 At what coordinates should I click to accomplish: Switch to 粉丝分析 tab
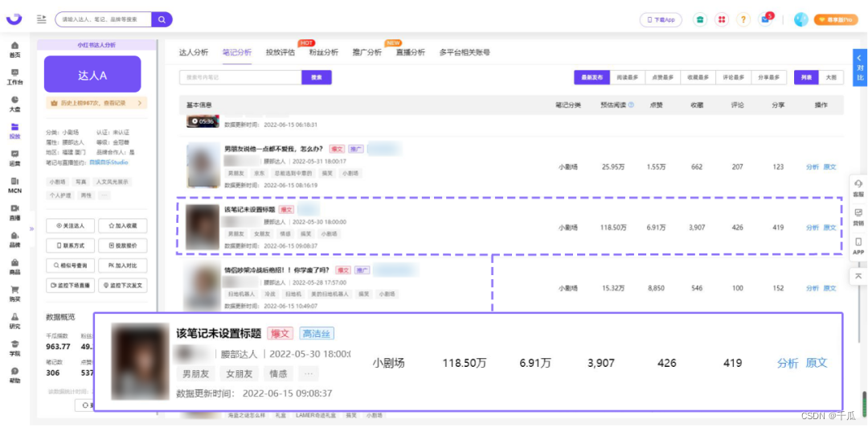324,52
